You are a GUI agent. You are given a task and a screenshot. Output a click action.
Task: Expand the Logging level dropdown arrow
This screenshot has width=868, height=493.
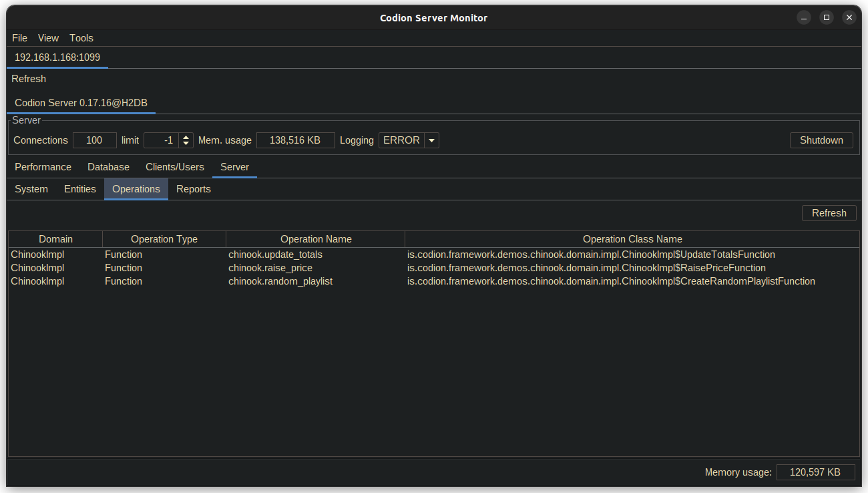click(x=431, y=140)
